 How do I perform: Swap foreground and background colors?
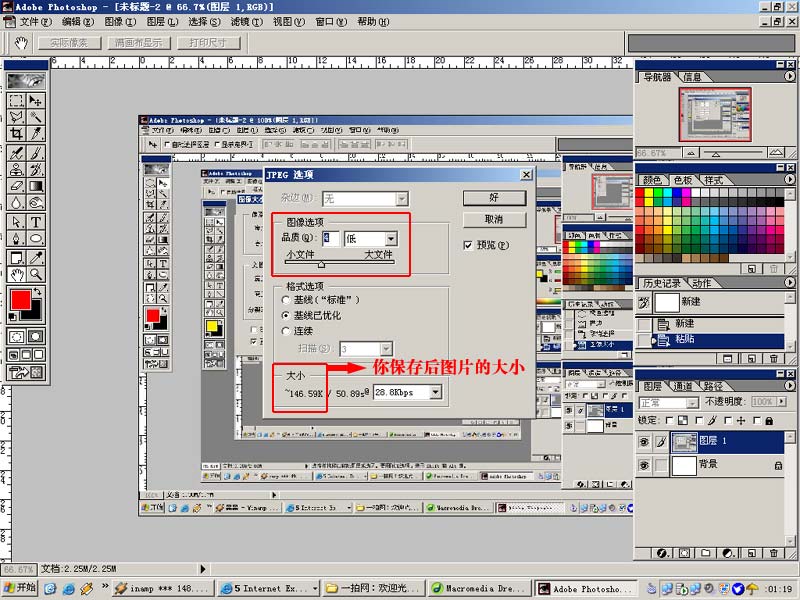pos(37,292)
